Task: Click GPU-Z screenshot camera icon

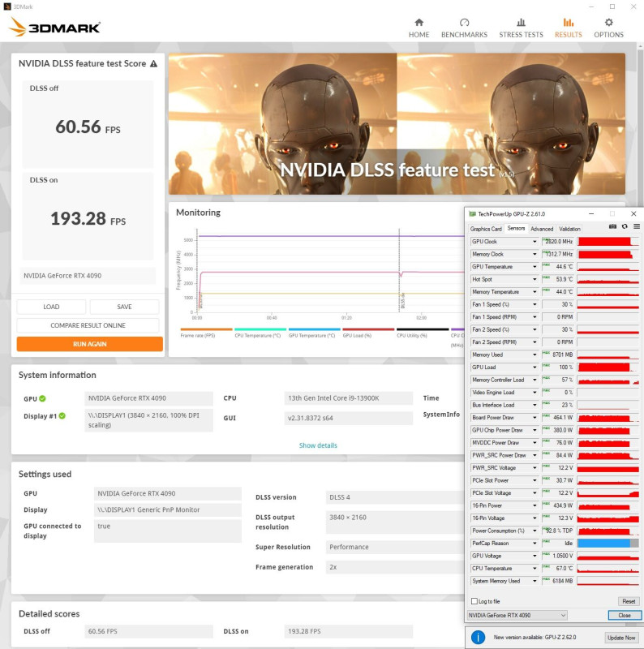Action: click(612, 226)
